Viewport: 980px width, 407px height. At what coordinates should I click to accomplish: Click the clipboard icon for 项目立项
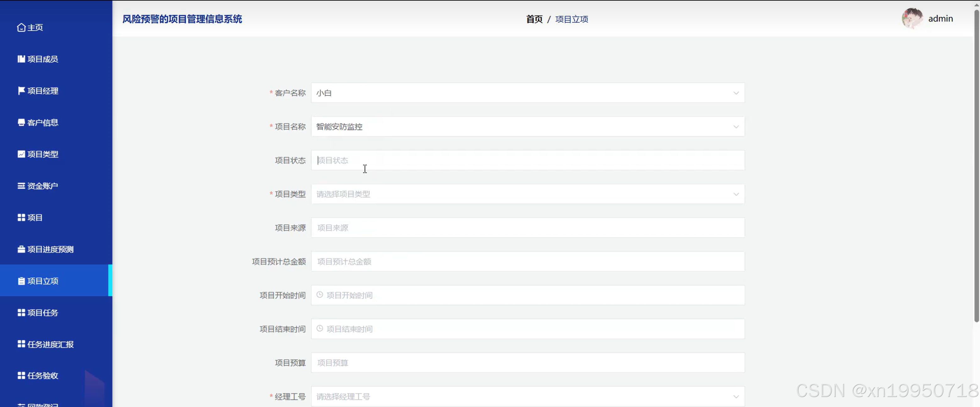coord(21,281)
